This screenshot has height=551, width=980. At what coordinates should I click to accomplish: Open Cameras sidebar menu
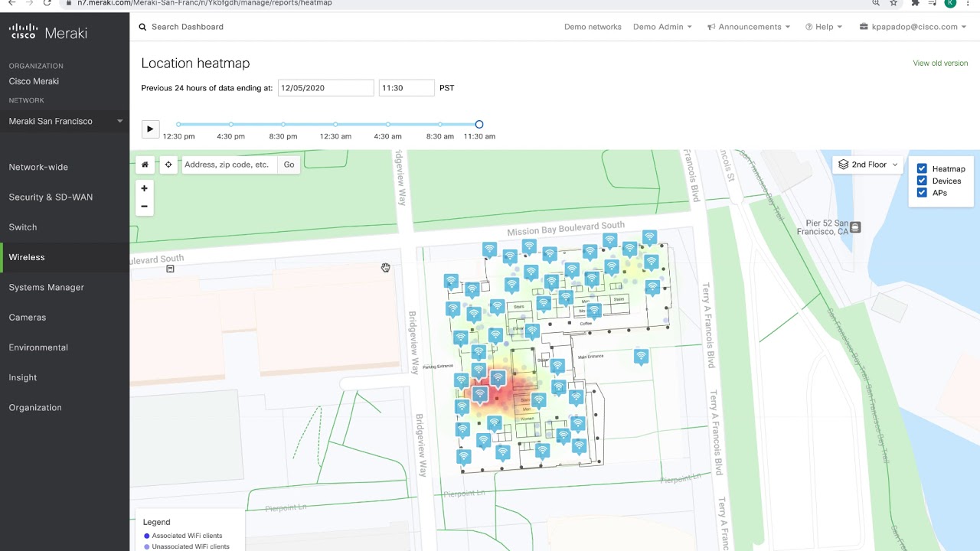(x=28, y=318)
